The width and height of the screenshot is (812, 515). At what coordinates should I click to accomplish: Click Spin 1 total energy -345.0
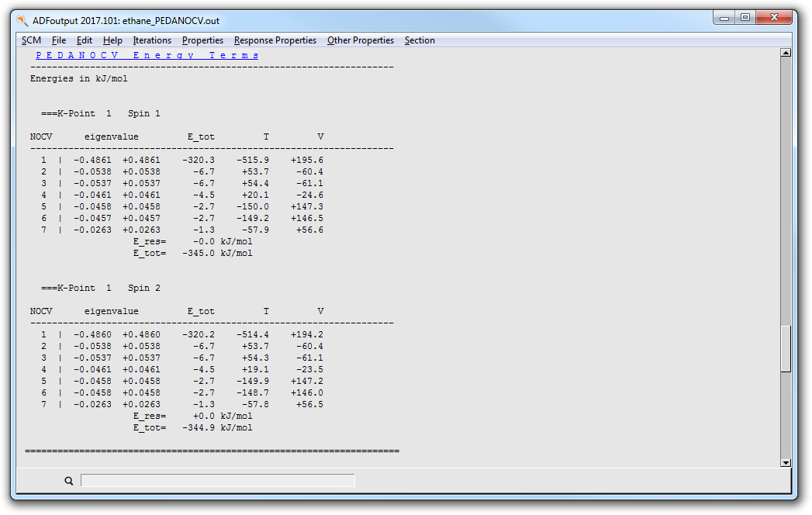coord(199,254)
